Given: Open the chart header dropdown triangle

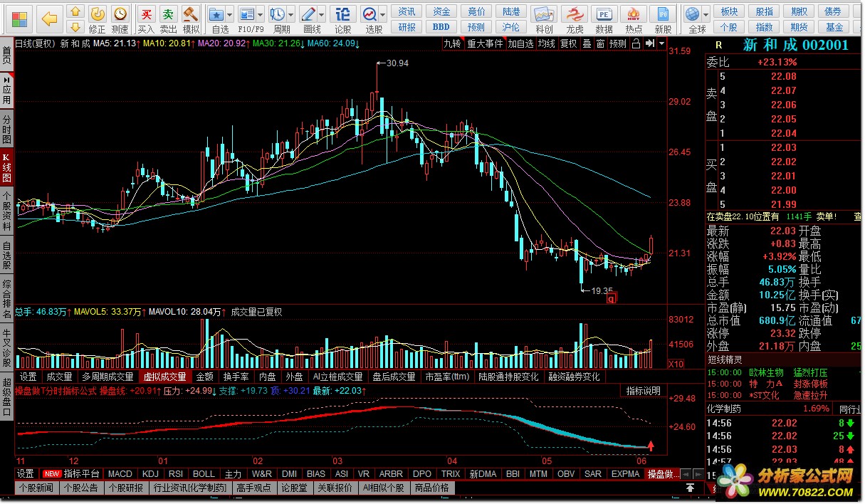Looking at the screenshot, I should tap(662, 43).
